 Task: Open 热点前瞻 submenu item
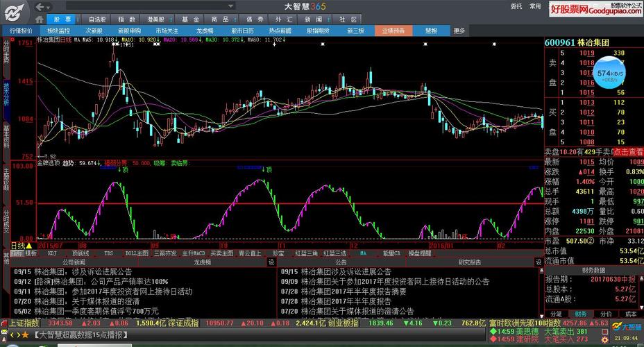280,31
